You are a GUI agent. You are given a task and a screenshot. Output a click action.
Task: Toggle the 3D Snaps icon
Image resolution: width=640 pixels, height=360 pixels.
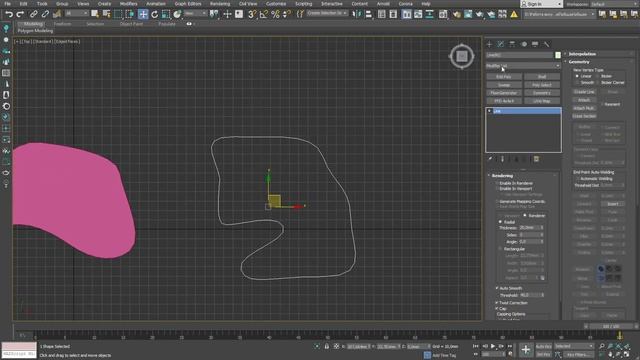click(x=252, y=14)
